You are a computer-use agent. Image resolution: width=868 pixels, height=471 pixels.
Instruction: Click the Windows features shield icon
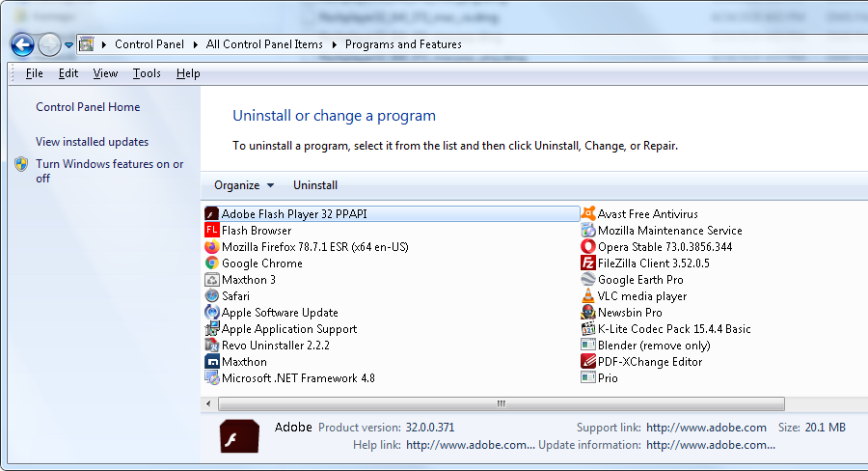pos(21,164)
